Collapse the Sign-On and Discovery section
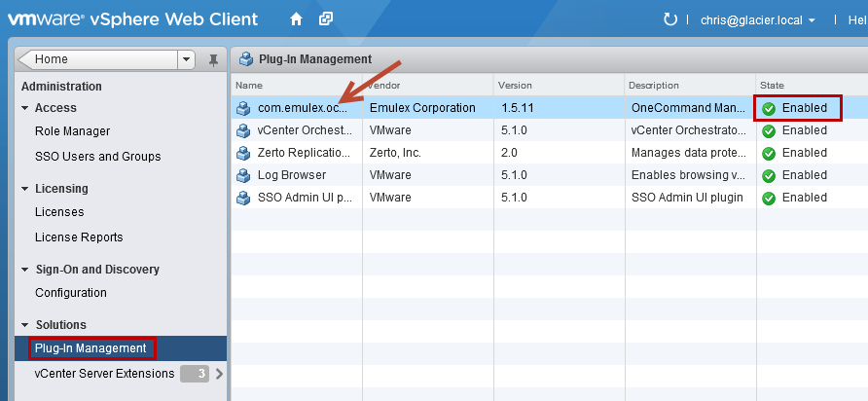The height and width of the screenshot is (401, 868). point(25,270)
